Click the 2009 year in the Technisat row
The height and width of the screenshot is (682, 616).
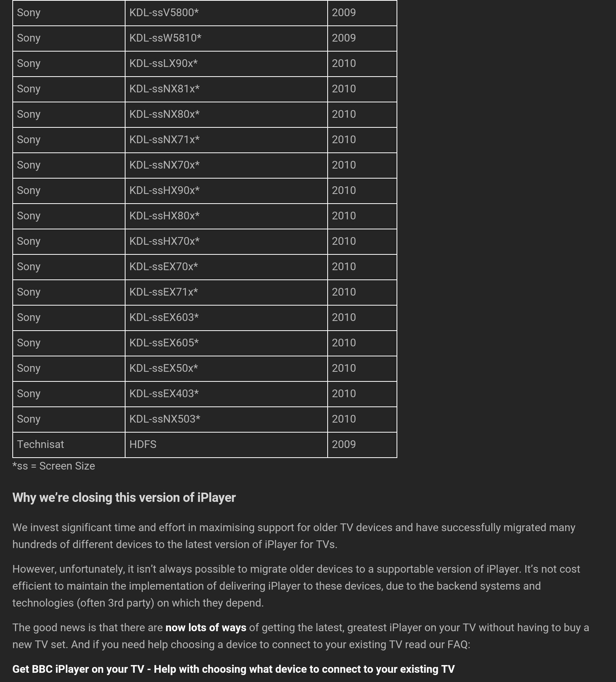(344, 445)
